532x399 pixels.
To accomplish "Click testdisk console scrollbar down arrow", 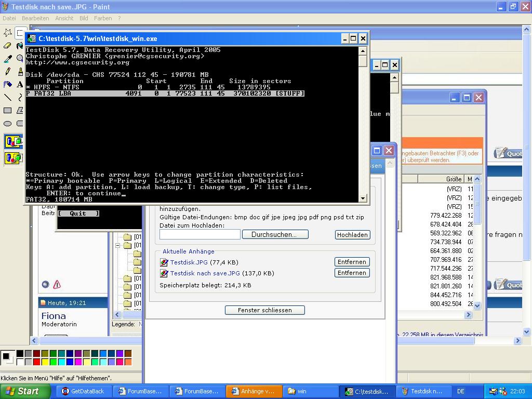I will pyautogui.click(x=363, y=198).
